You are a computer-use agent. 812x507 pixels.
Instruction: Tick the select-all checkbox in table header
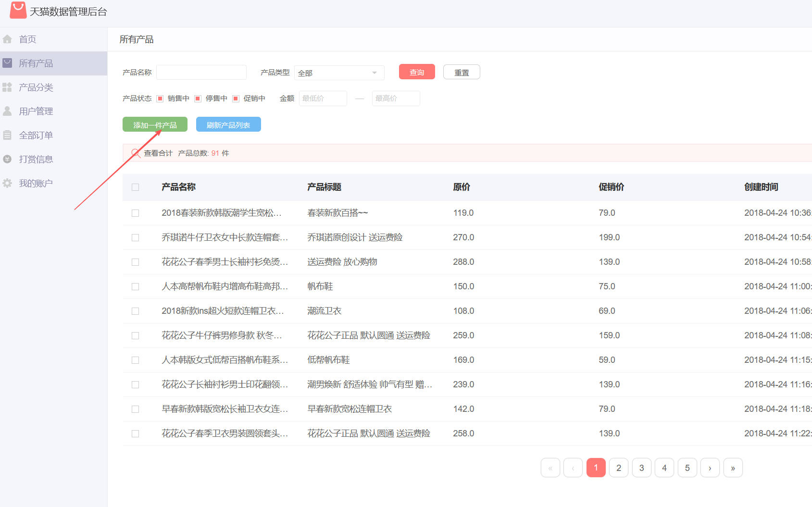point(136,187)
